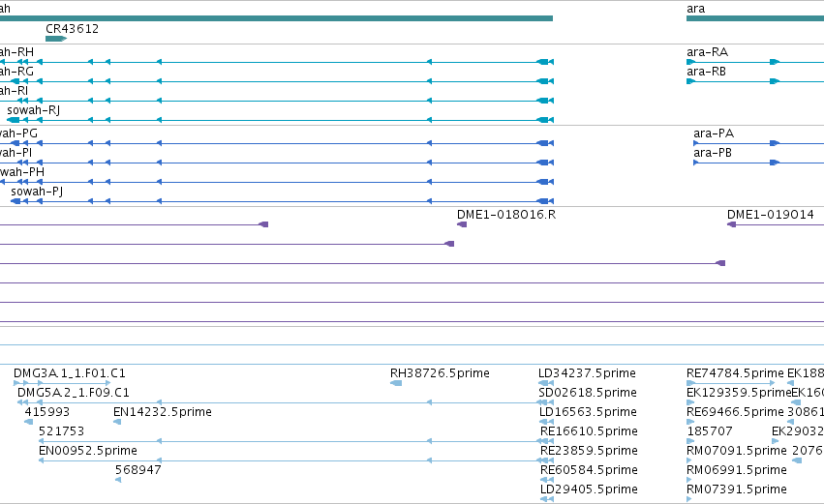Open the DME1-018016.R feature label

tap(506, 215)
